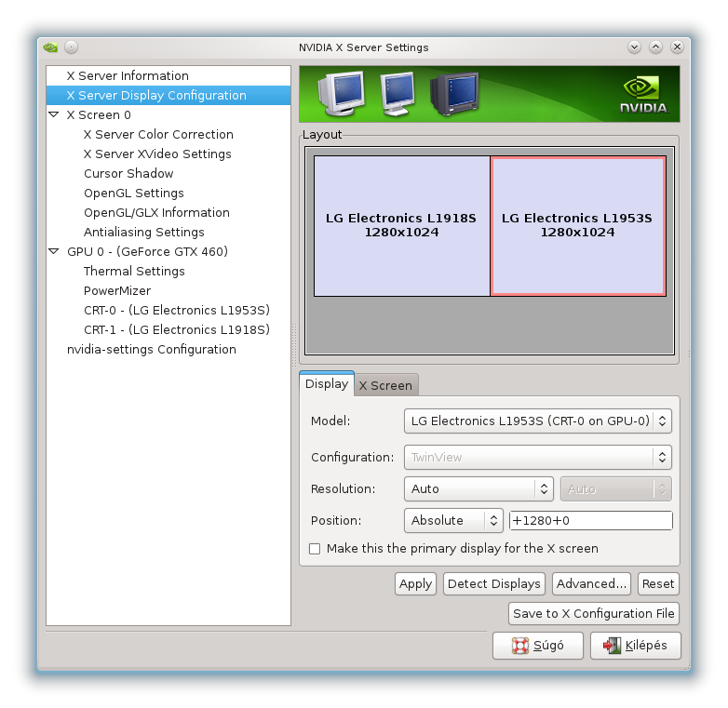Open nvidia-settings Configuration page
Image resolution: width=728 pixels, height=708 pixels.
pos(152,349)
